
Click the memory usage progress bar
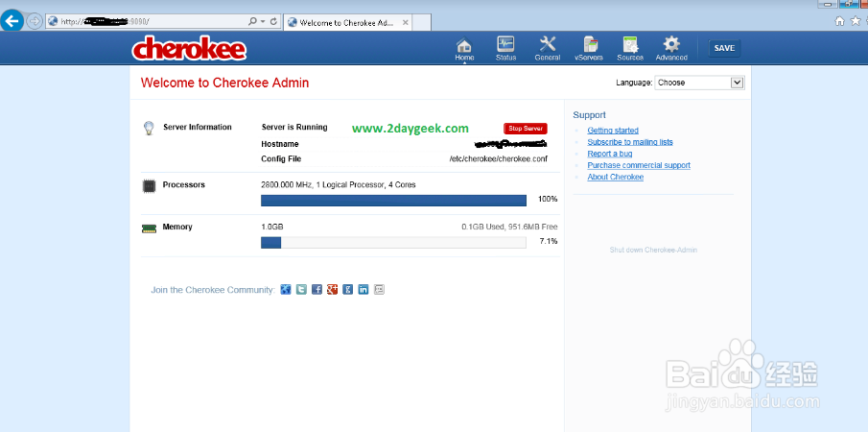coord(393,243)
